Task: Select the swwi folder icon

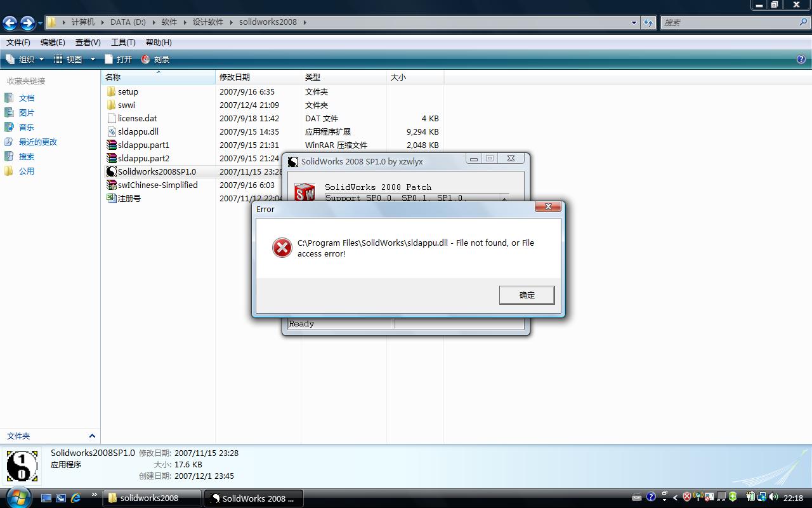Action: pos(112,105)
